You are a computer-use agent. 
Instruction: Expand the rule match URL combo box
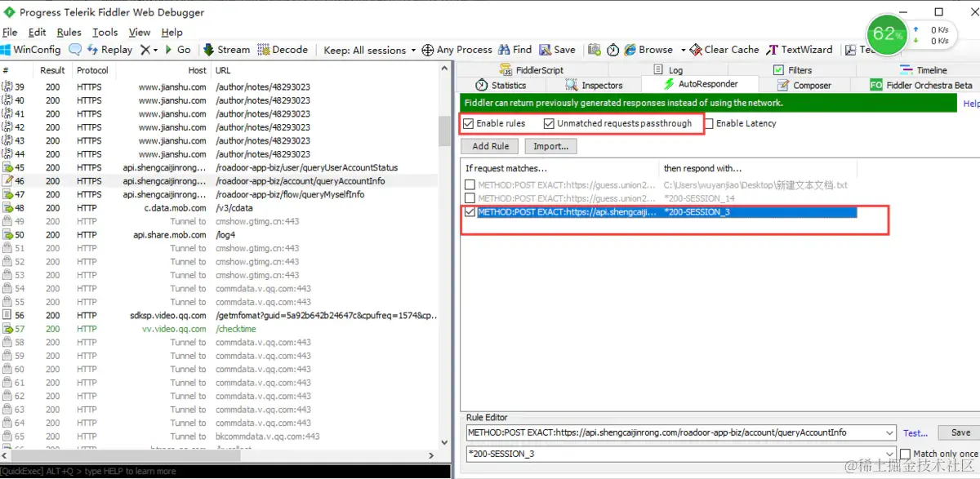pyautogui.click(x=889, y=432)
